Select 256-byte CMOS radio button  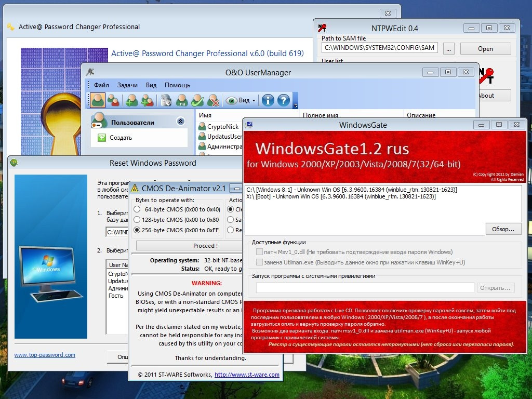pos(137,230)
